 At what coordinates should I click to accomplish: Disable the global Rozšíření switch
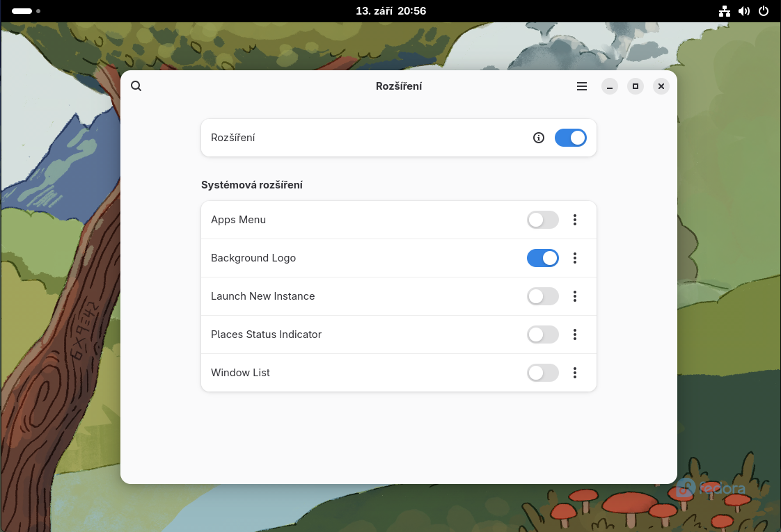(571, 138)
